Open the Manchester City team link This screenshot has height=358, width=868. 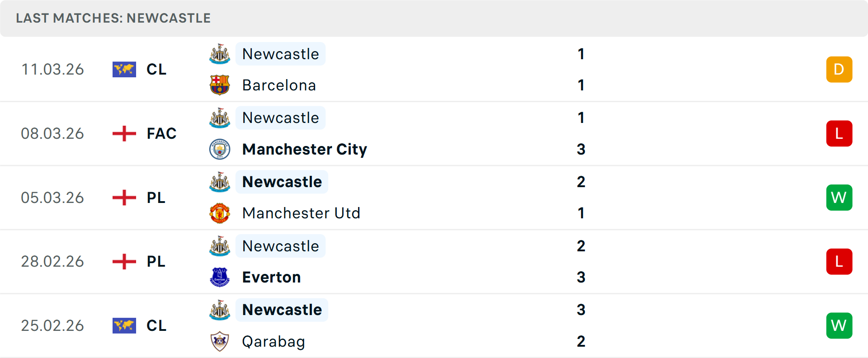pyautogui.click(x=304, y=149)
